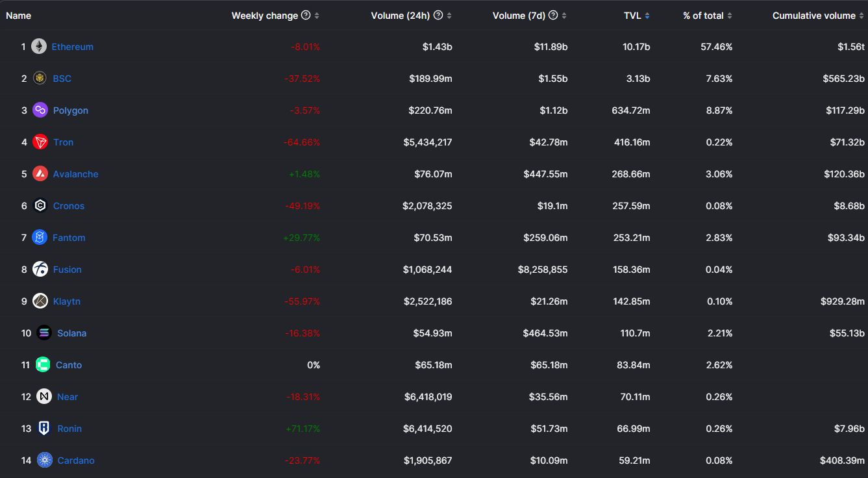Screen dimensions: 868x478
Task: Click Canto's 2.62% share of total
Action: click(x=719, y=365)
